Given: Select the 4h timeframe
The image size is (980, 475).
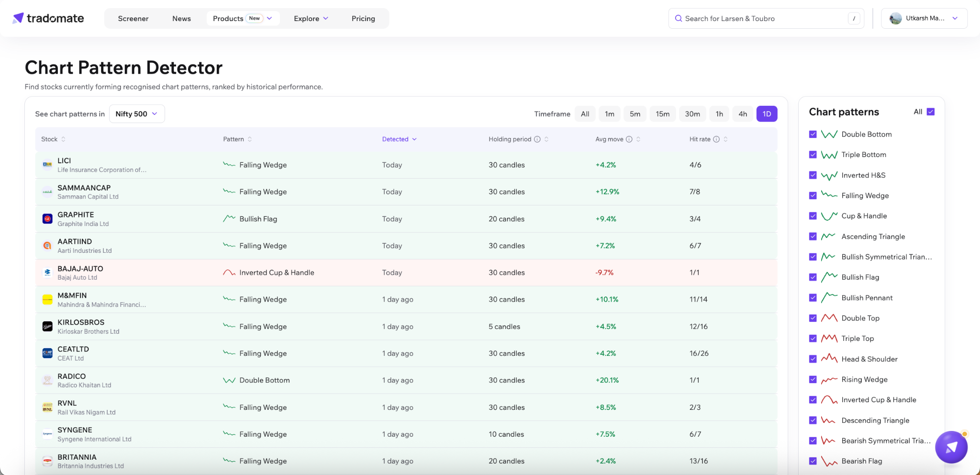Looking at the screenshot, I should [x=743, y=114].
